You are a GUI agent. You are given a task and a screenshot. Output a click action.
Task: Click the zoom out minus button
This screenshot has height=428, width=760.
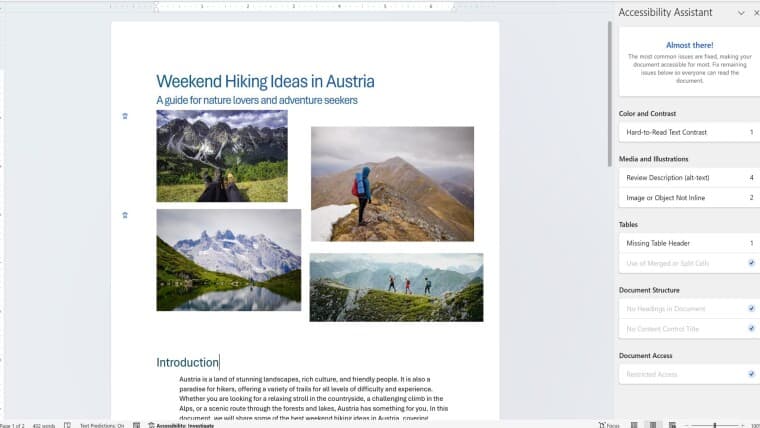686,426
